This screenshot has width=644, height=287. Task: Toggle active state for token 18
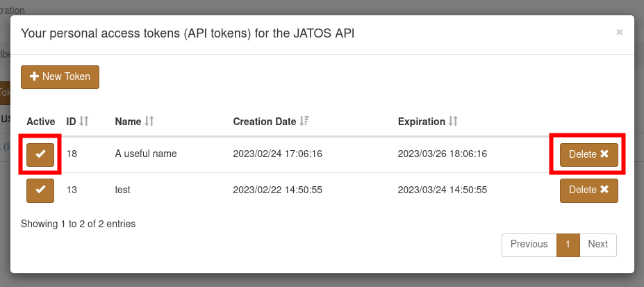click(x=40, y=155)
